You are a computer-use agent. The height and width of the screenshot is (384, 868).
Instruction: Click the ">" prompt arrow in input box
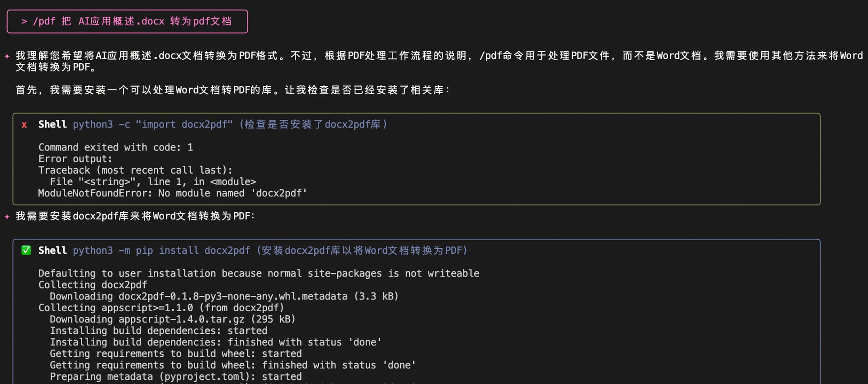tap(24, 22)
